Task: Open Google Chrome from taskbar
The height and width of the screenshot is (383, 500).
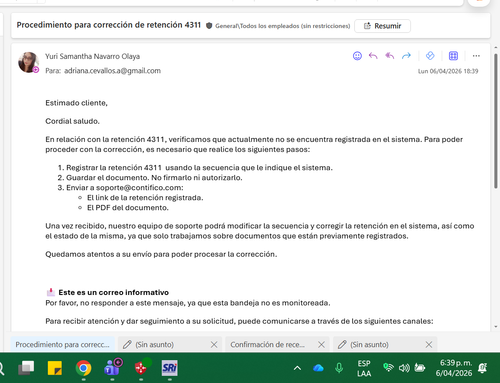Action: tap(83, 368)
